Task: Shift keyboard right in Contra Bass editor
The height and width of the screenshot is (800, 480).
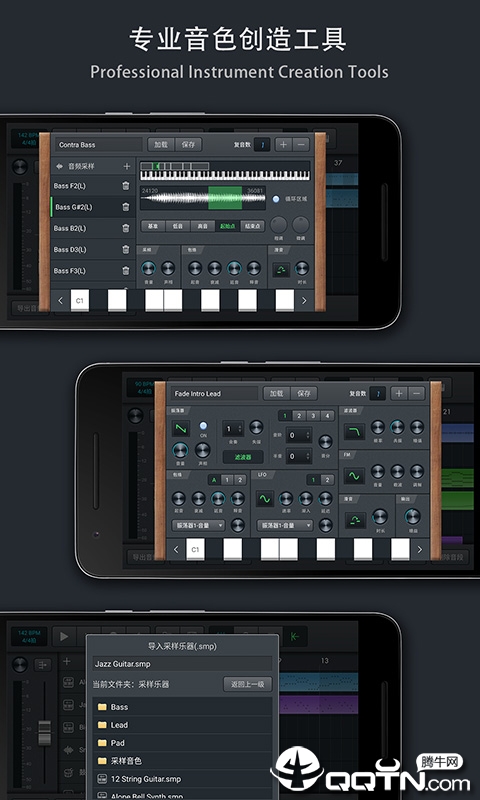Action: pyautogui.click(x=304, y=301)
